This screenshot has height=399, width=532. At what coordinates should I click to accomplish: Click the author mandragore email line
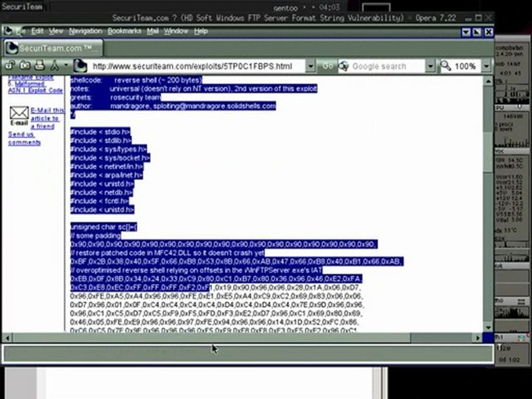(173, 106)
